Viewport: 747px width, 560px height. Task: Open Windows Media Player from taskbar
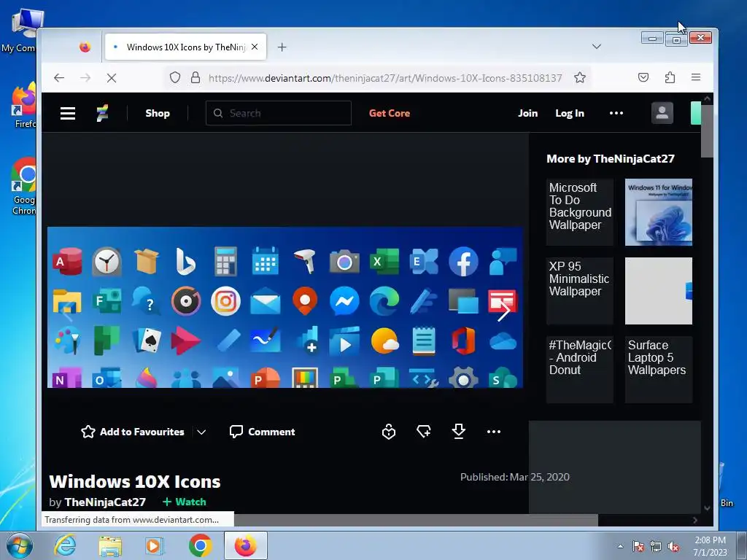point(155,545)
